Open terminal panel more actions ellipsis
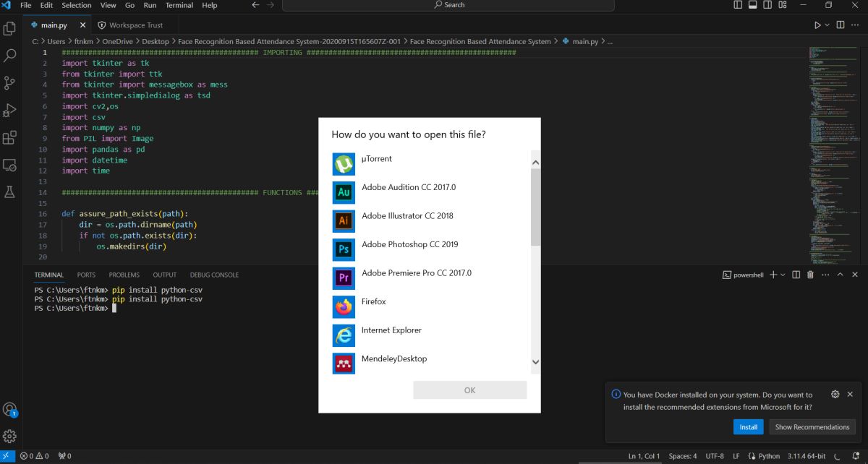Image resolution: width=868 pixels, height=464 pixels. [825, 275]
